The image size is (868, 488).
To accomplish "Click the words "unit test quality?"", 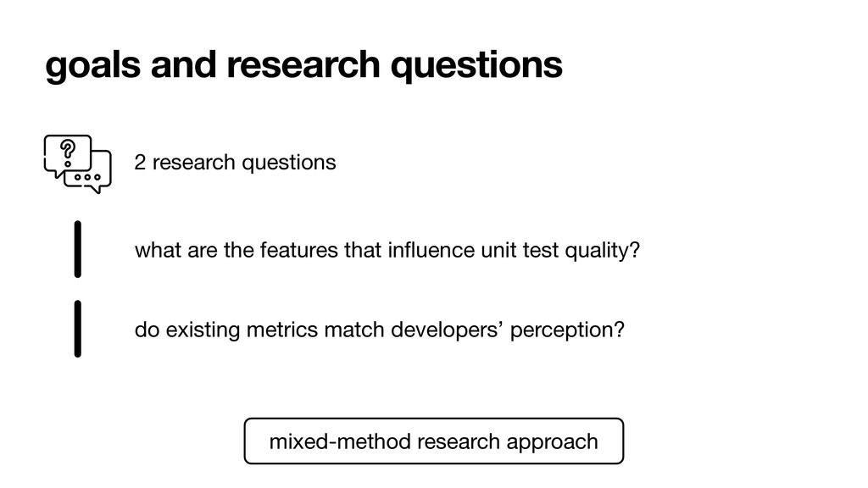I will coord(560,251).
